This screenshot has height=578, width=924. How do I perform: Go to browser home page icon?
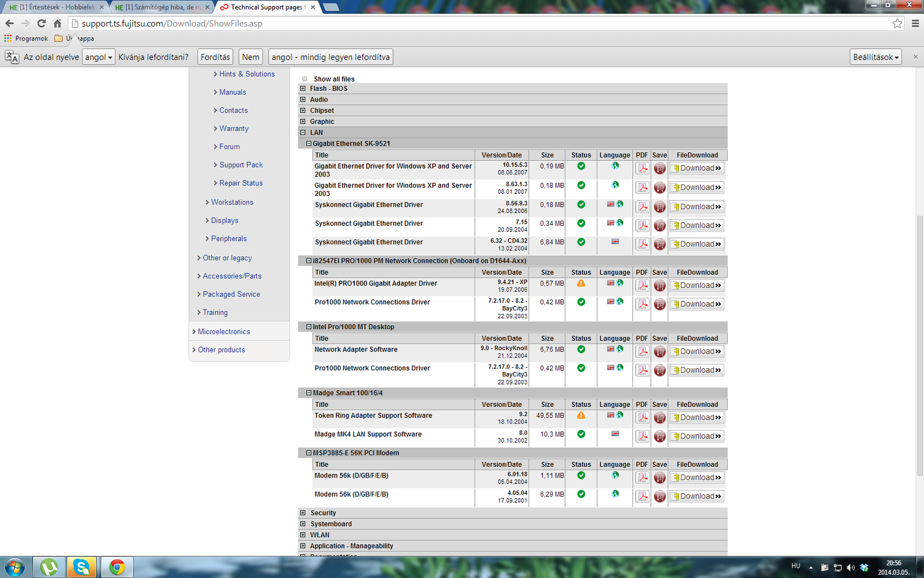click(x=58, y=23)
